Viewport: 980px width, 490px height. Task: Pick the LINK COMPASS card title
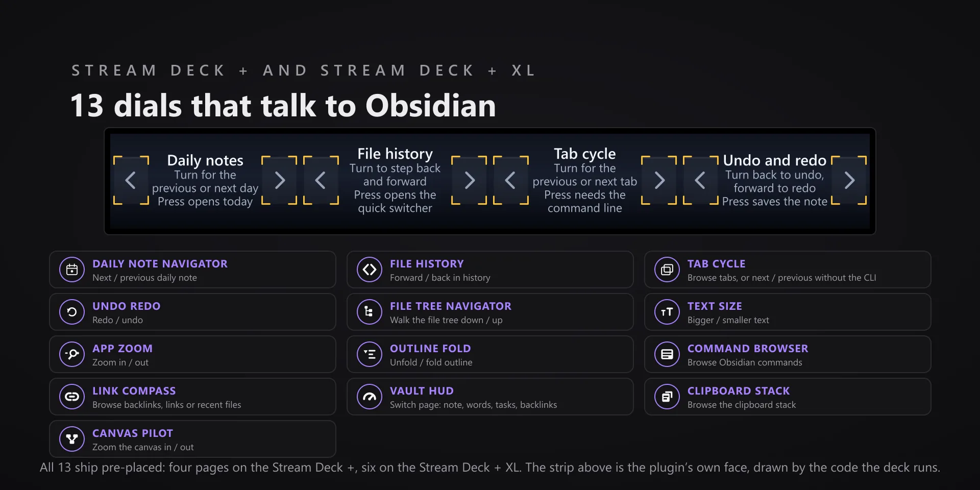point(134,391)
